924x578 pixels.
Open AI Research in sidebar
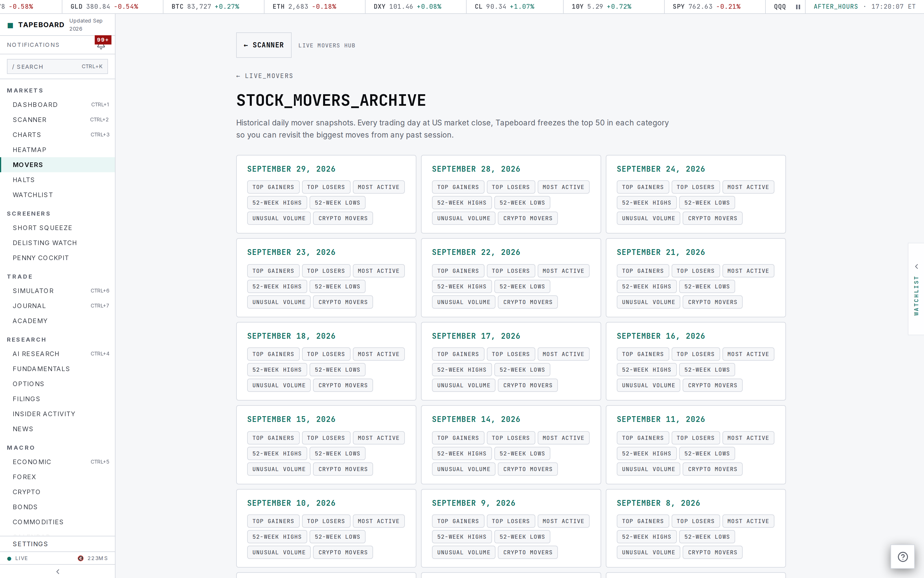point(58,354)
